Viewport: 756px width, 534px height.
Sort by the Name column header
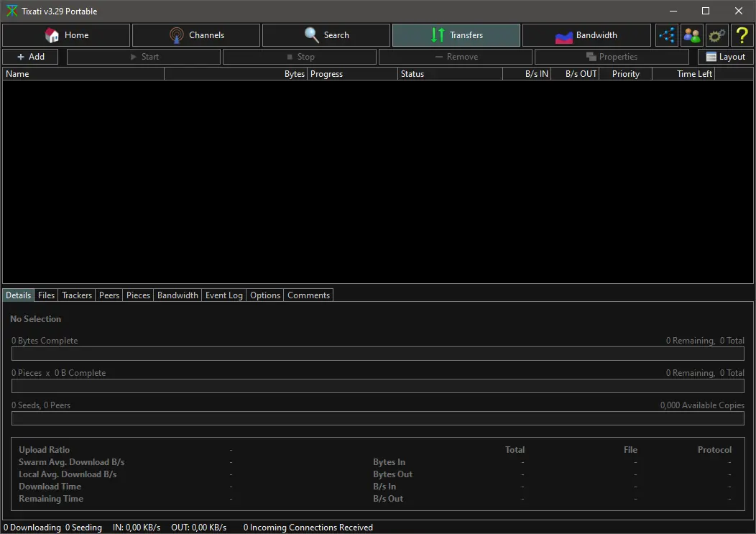coord(83,74)
